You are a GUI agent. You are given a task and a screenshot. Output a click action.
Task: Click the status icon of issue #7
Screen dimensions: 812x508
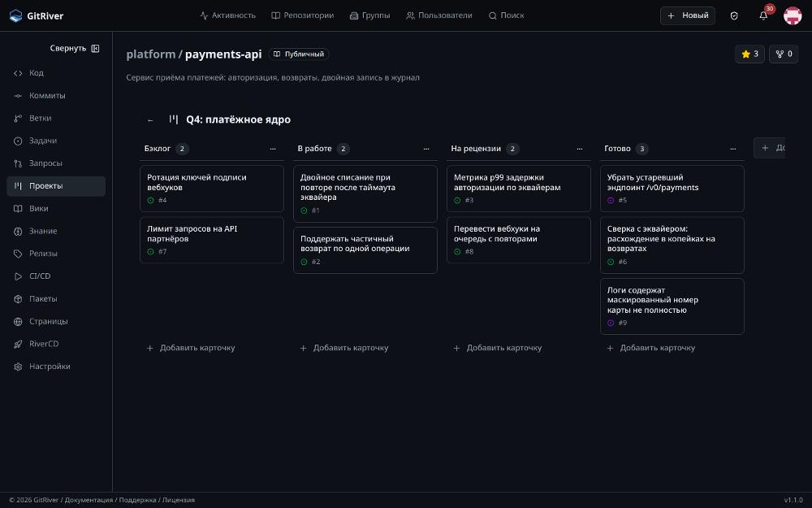151,251
